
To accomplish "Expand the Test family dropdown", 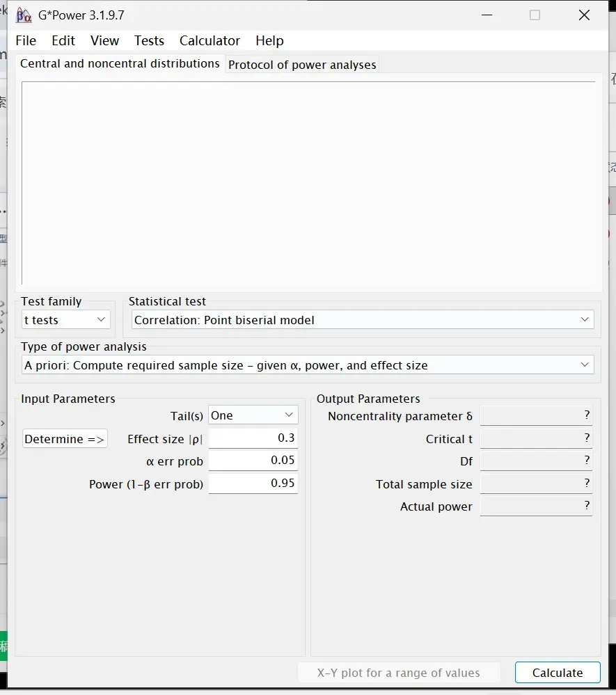I will tap(65, 319).
